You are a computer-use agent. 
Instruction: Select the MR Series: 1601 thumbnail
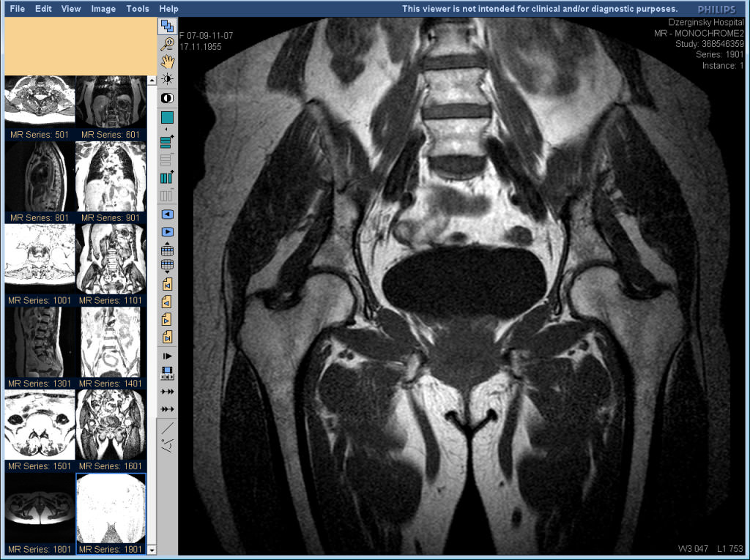click(x=111, y=425)
